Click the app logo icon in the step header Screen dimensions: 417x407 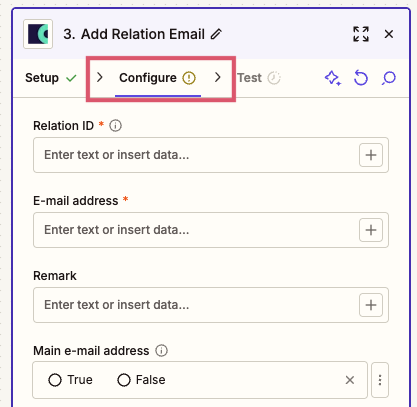[38, 34]
